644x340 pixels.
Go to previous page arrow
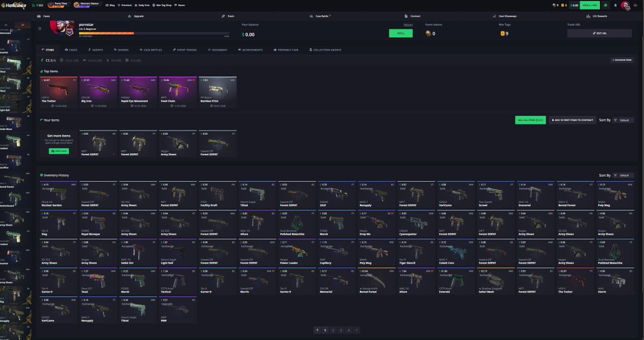click(x=318, y=330)
